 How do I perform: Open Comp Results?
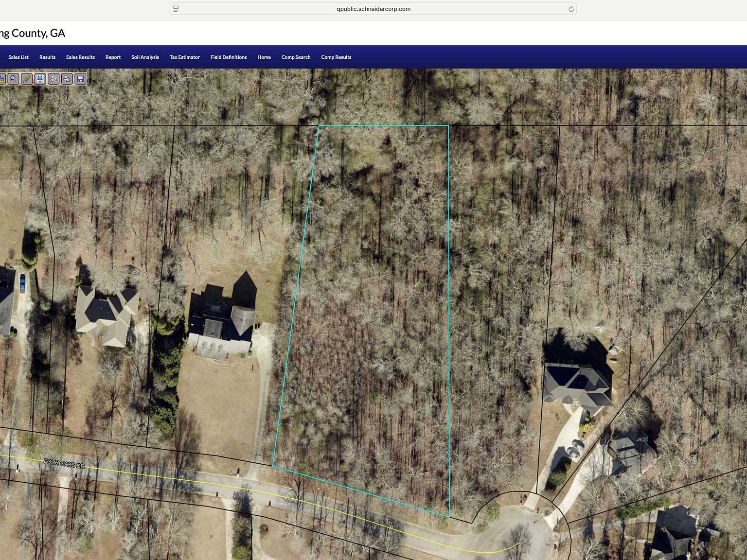[336, 57]
